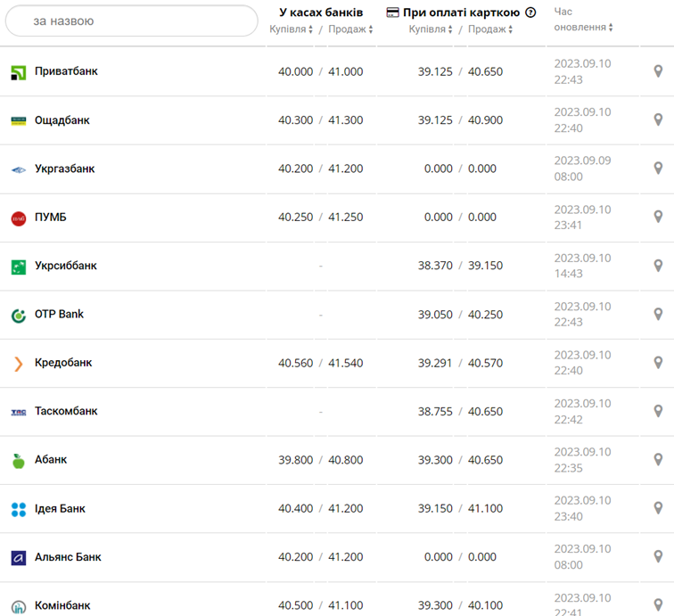Click the search by name field
This screenshot has width=674, height=616.
click(132, 21)
